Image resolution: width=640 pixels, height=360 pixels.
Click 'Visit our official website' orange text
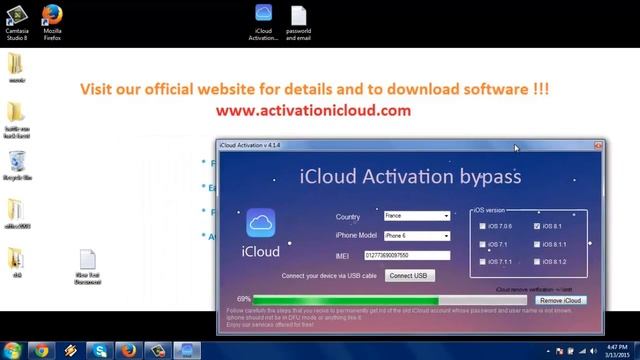point(314,89)
